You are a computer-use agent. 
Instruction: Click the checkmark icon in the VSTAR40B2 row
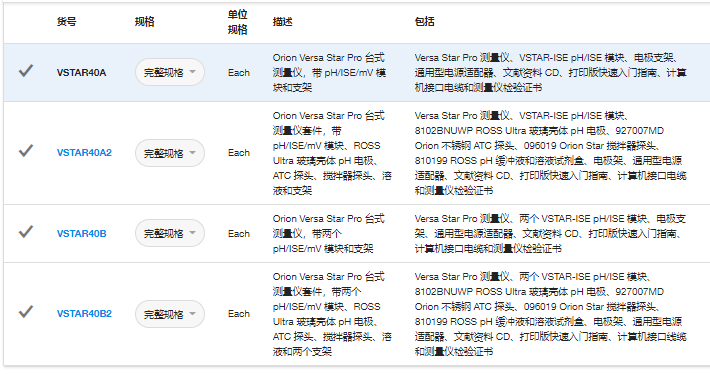26,312
